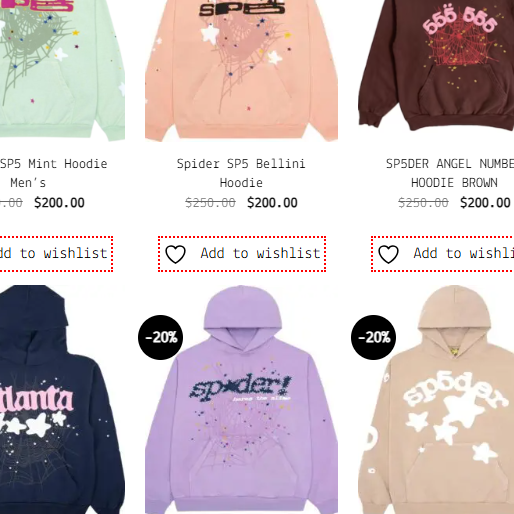
Task: Open the peach Bellini hoodie product image
Action: [x=241, y=70]
